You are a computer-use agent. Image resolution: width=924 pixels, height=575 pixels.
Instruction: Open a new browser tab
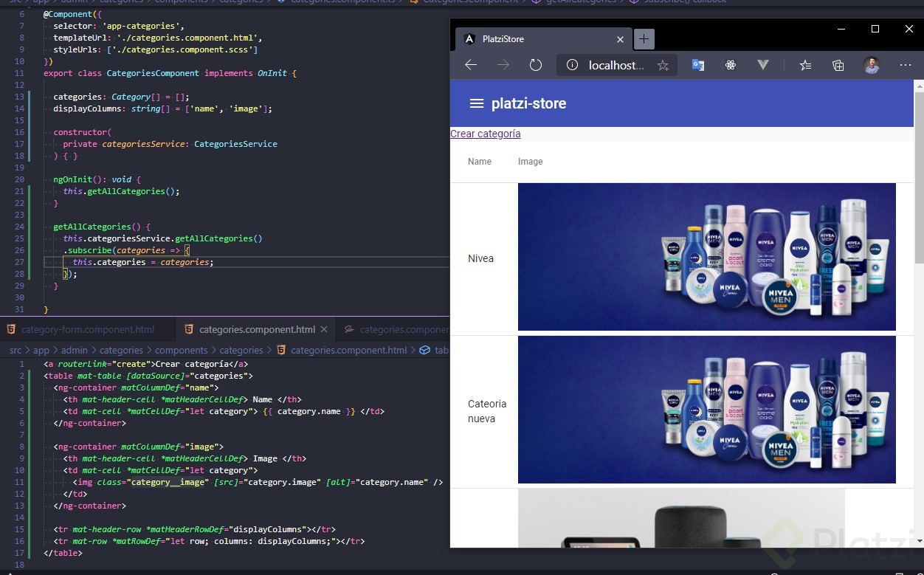(x=644, y=38)
